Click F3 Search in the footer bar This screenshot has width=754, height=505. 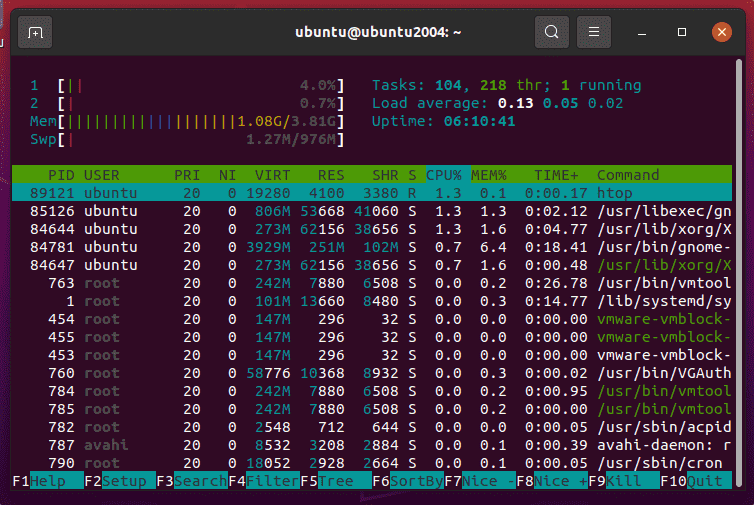(200, 480)
